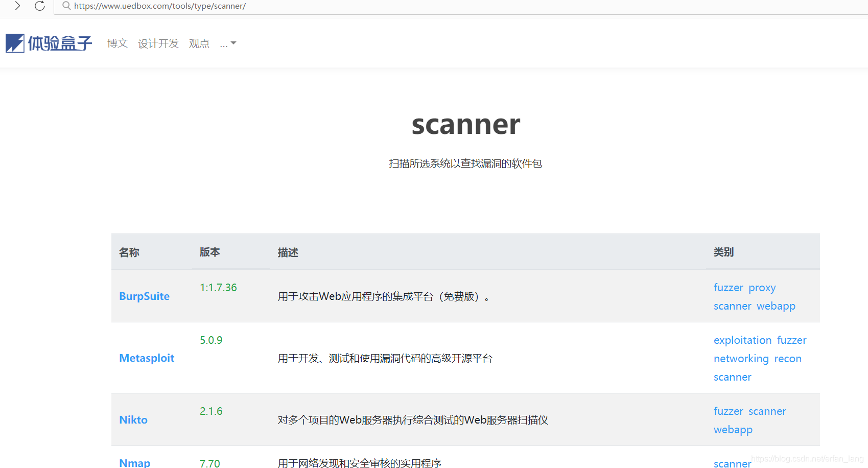Click the 描述 column header
The image size is (868, 468).
(x=288, y=252)
